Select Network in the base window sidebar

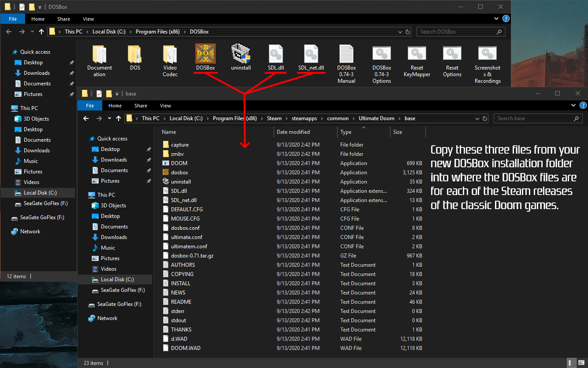[107, 318]
